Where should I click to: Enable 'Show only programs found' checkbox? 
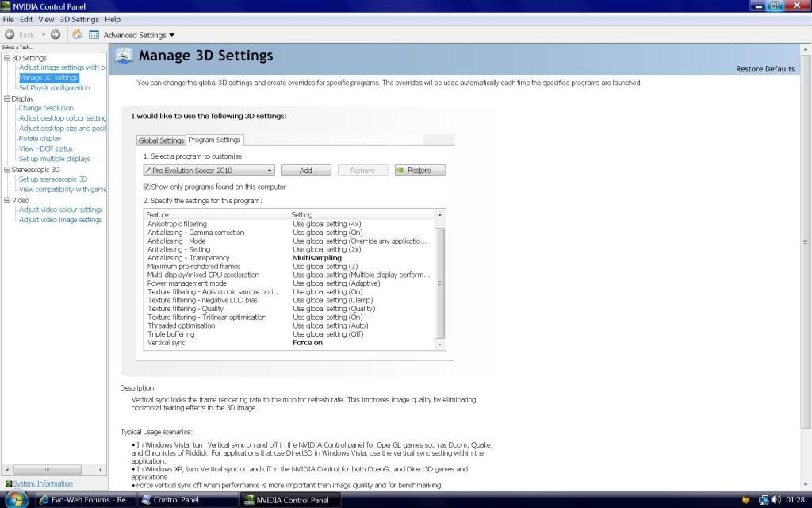point(147,187)
